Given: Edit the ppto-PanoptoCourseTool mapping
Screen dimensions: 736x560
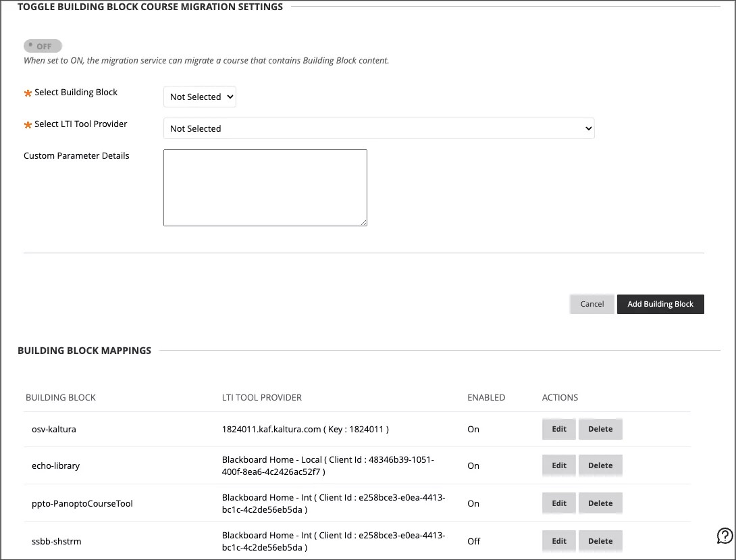Looking at the screenshot, I should point(558,503).
